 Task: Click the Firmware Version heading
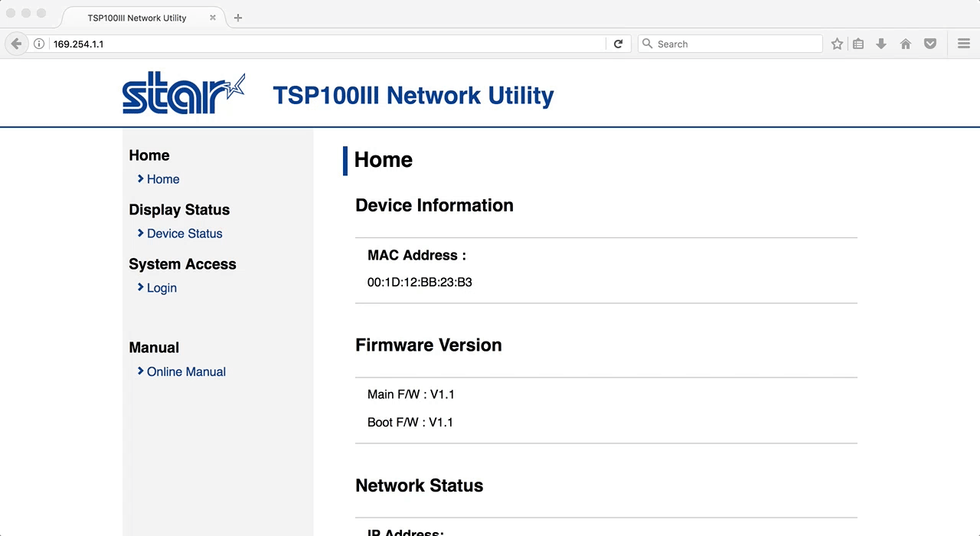429,345
